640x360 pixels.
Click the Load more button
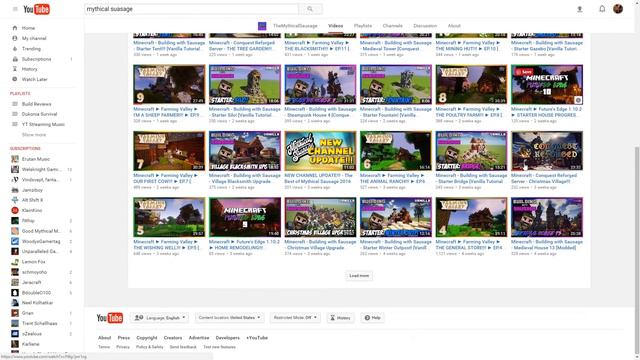point(359,276)
